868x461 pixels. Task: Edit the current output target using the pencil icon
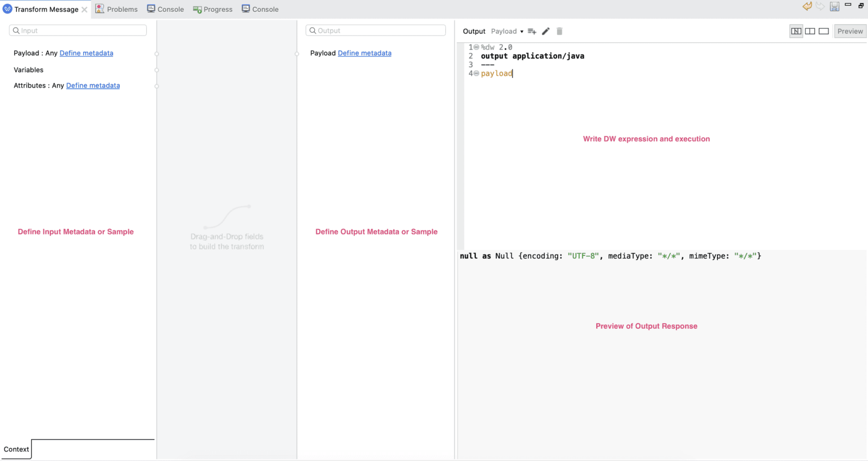[x=545, y=31]
